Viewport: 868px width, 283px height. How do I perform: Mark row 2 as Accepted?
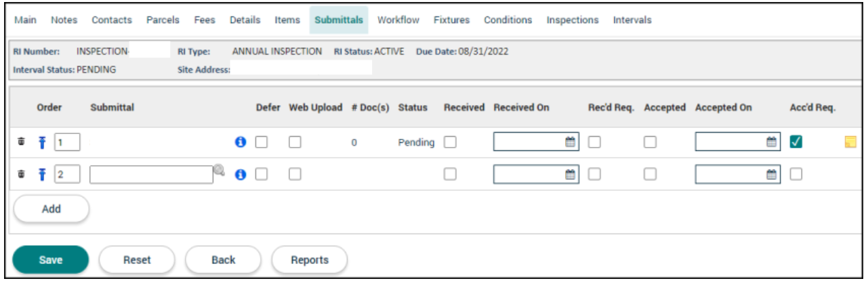[x=650, y=174]
